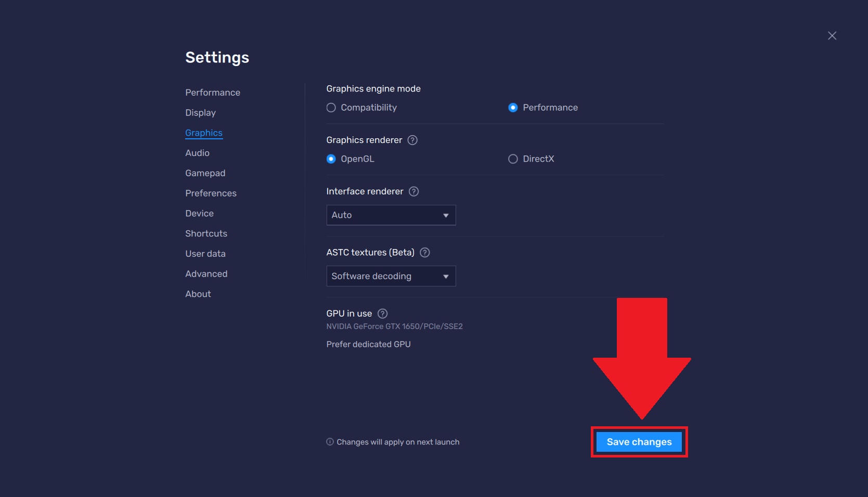
Task: Click the NVIDIA GeForce GTX 1650 text
Action: tap(394, 326)
